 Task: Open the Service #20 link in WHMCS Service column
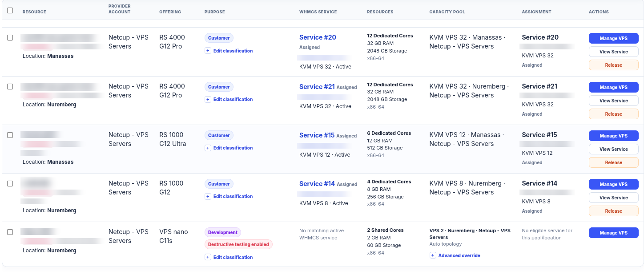tap(318, 37)
